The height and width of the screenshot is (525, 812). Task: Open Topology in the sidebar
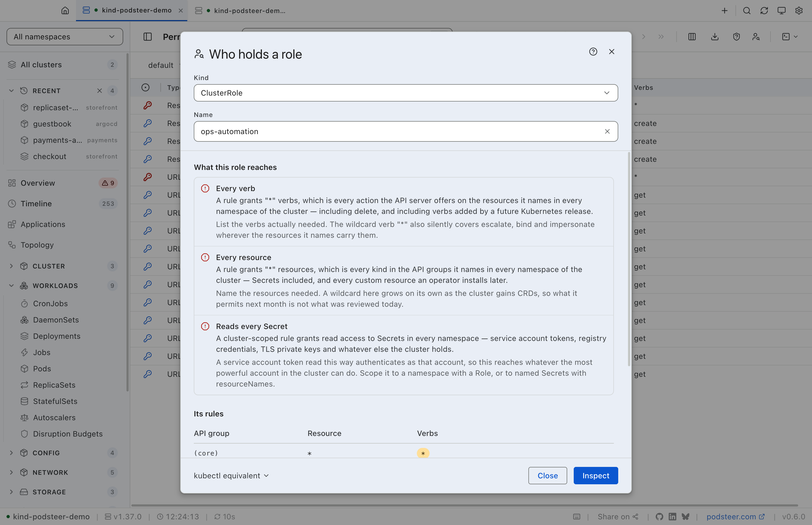pos(62,245)
